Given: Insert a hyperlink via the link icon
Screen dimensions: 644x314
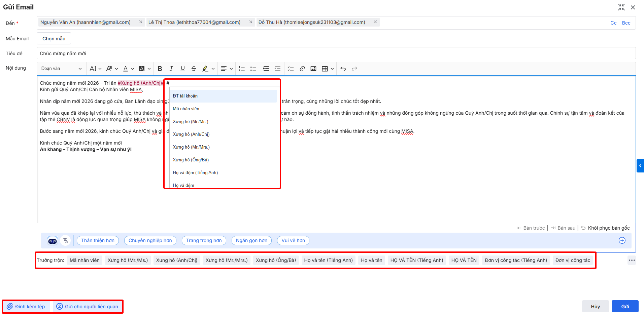Looking at the screenshot, I should click(x=302, y=69).
